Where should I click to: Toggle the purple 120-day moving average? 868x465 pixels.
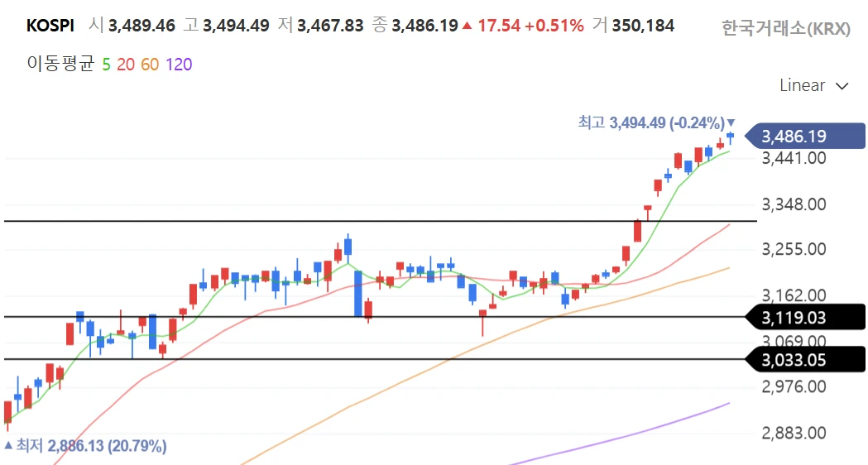[x=178, y=65]
